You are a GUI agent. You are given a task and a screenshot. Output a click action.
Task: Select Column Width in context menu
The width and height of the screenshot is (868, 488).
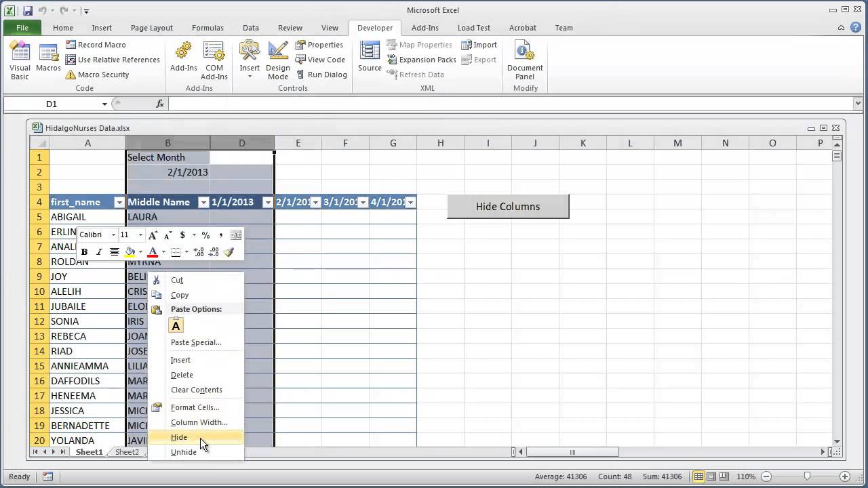click(196, 422)
